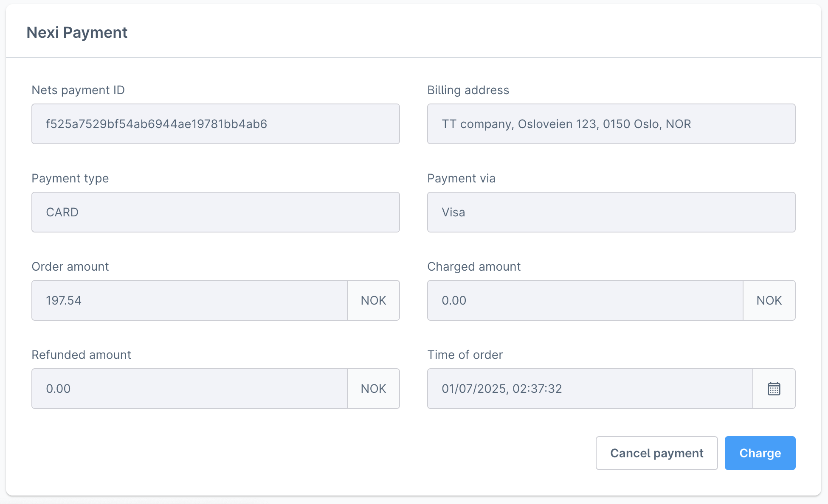828x504 pixels.
Task: Click the Payment via Visa field
Action: click(x=611, y=212)
